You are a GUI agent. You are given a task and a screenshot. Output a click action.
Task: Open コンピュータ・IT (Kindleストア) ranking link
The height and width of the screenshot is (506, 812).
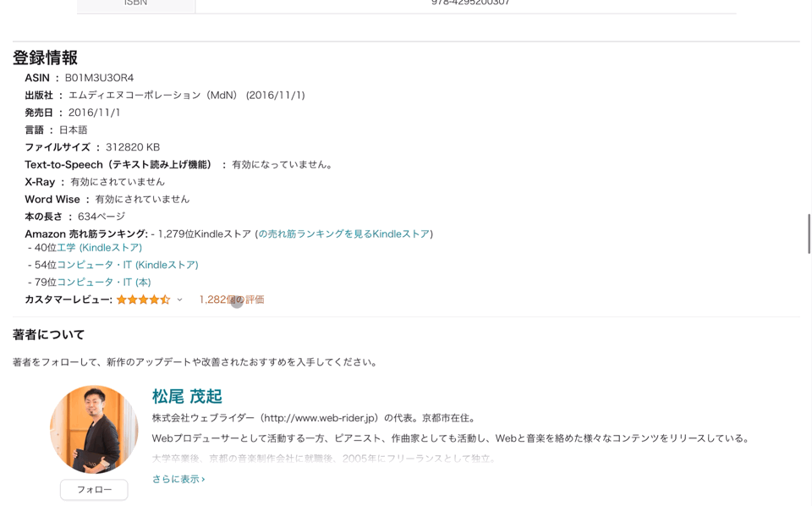pos(128,265)
